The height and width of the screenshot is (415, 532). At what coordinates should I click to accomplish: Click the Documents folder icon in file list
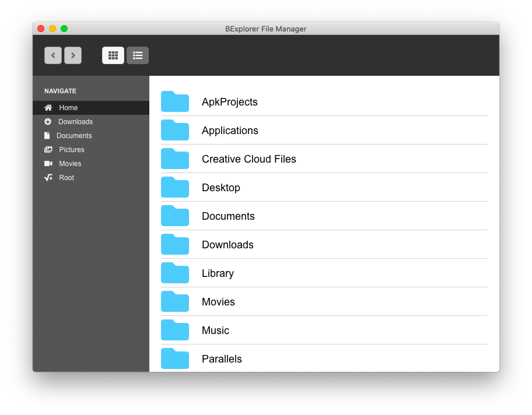pyautogui.click(x=175, y=216)
